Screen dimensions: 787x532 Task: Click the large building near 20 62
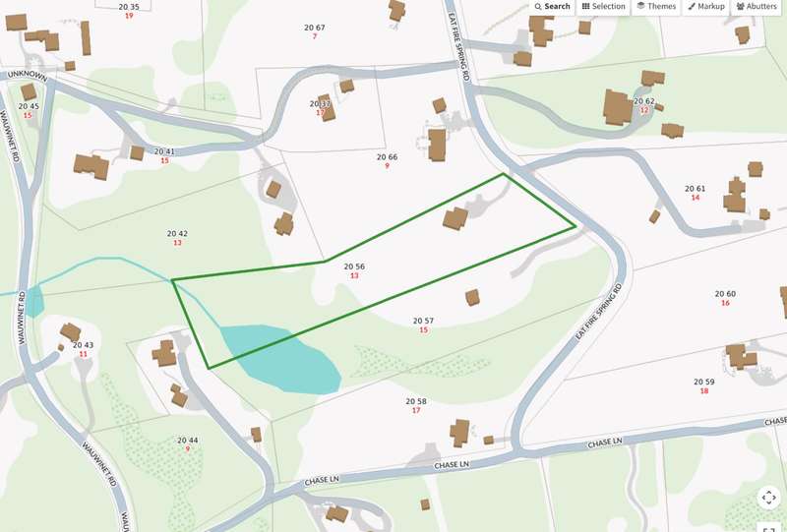point(617,107)
